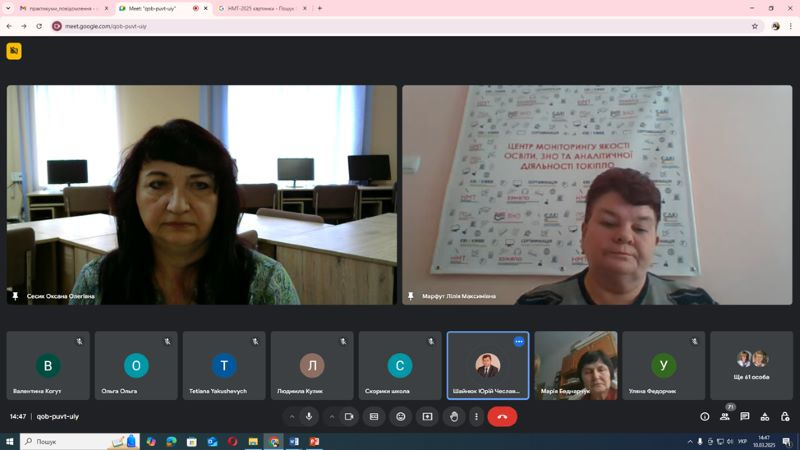The image size is (800, 450).
Task: Open the taskbar clock and date
Action: coord(764,441)
